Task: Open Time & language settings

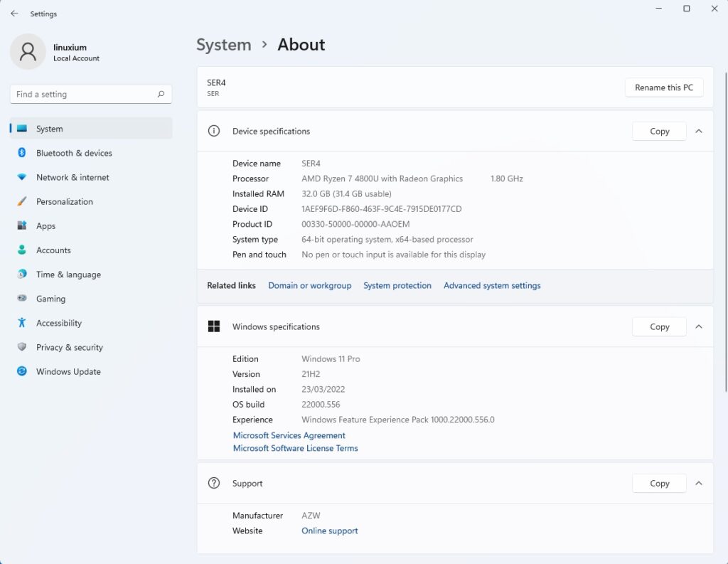Action: pos(68,275)
